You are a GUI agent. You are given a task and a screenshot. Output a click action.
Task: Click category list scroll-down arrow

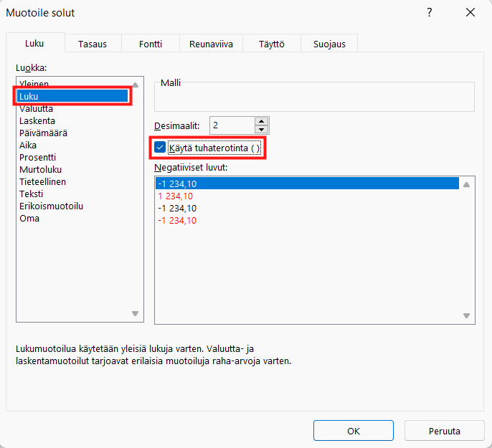136,313
